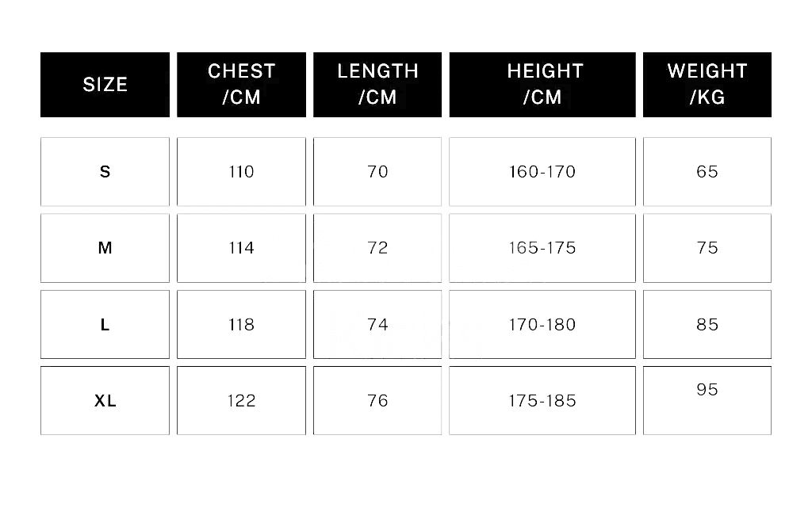Click the size S cell
The width and height of the screenshot is (812, 515).
click(105, 172)
